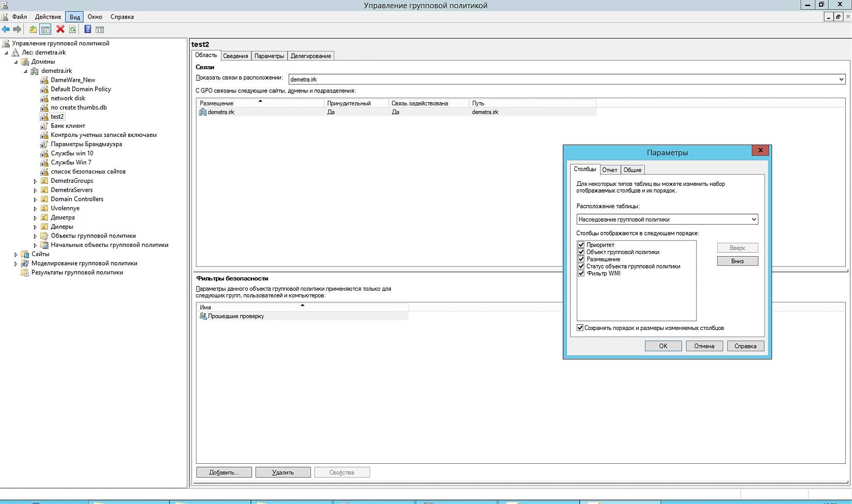Disable Сохранять порядок и размеры изменяемых столбцов

(x=580, y=328)
